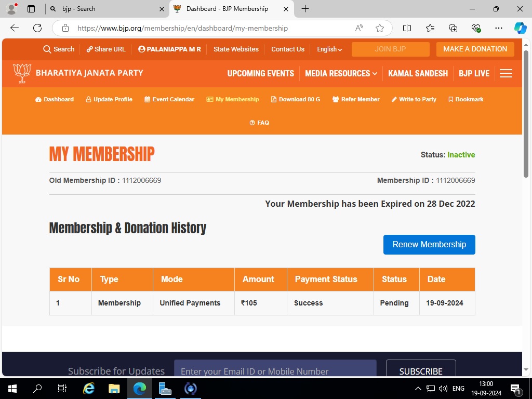Open State Websites link
This screenshot has height=399, width=532.
point(236,49)
